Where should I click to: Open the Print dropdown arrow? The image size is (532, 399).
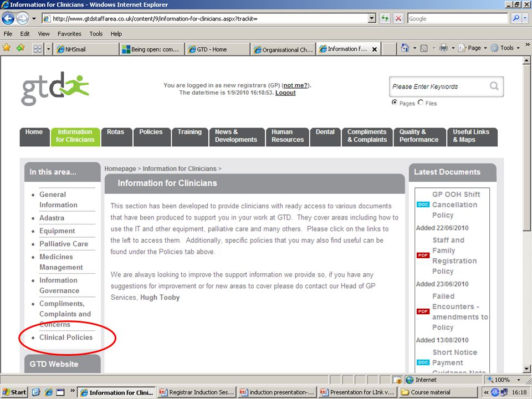pyautogui.click(x=453, y=48)
